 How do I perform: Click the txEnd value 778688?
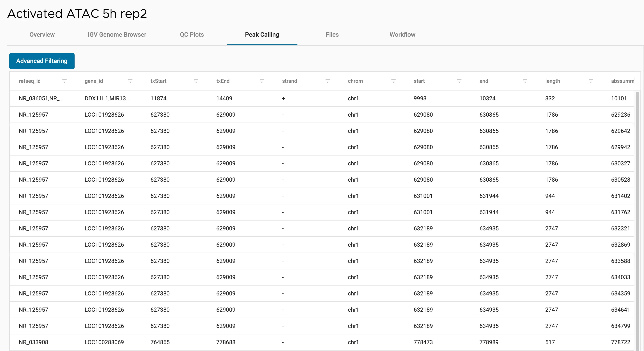tap(226, 342)
